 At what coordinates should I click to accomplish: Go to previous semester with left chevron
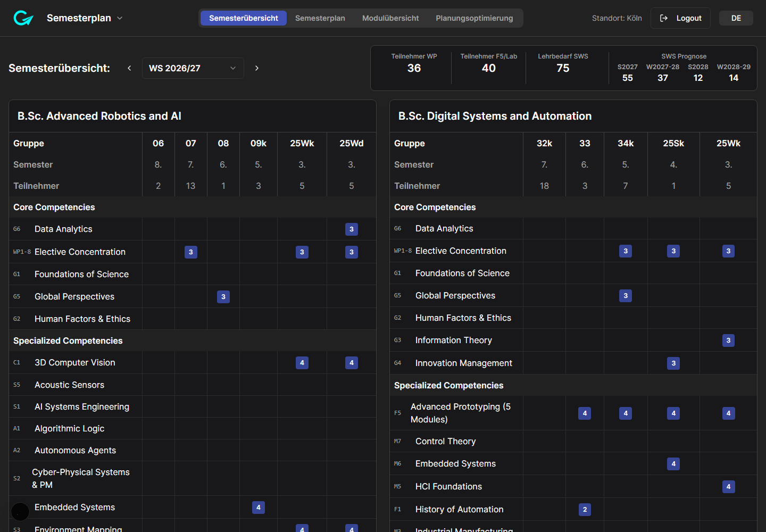[129, 68]
